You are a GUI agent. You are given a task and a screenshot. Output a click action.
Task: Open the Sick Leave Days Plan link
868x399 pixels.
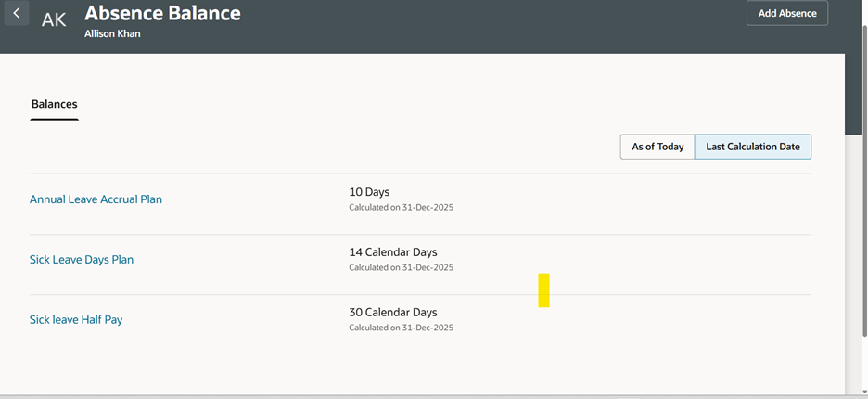[82, 260]
